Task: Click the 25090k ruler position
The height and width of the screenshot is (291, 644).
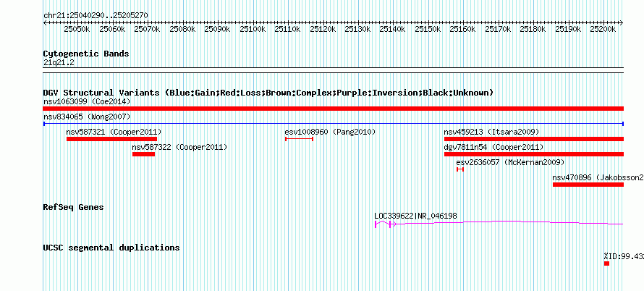Action: (x=217, y=29)
